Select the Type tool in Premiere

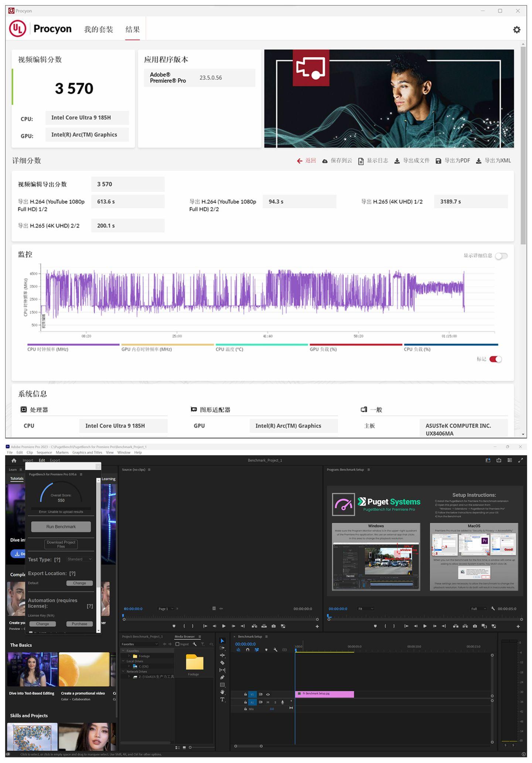(222, 699)
